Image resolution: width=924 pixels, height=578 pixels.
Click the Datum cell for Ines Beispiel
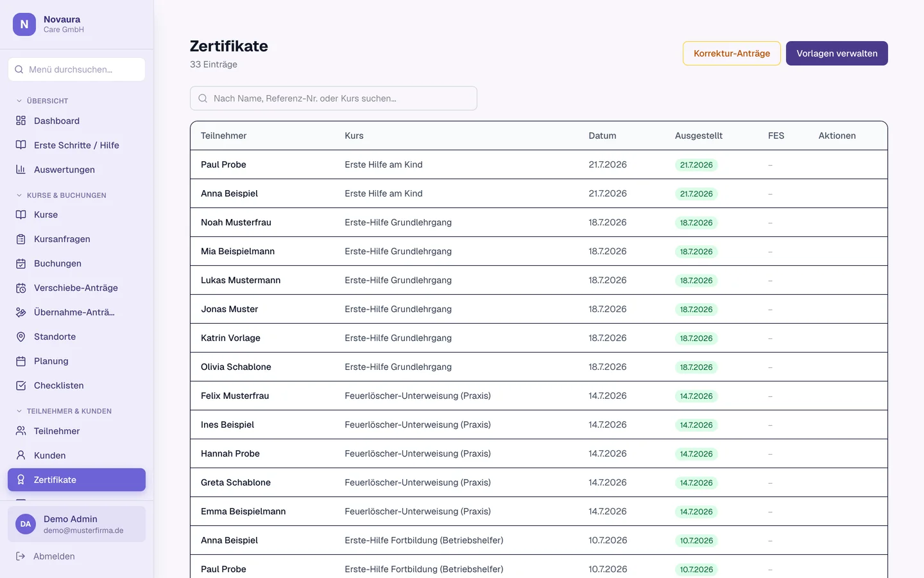pyautogui.click(x=608, y=425)
